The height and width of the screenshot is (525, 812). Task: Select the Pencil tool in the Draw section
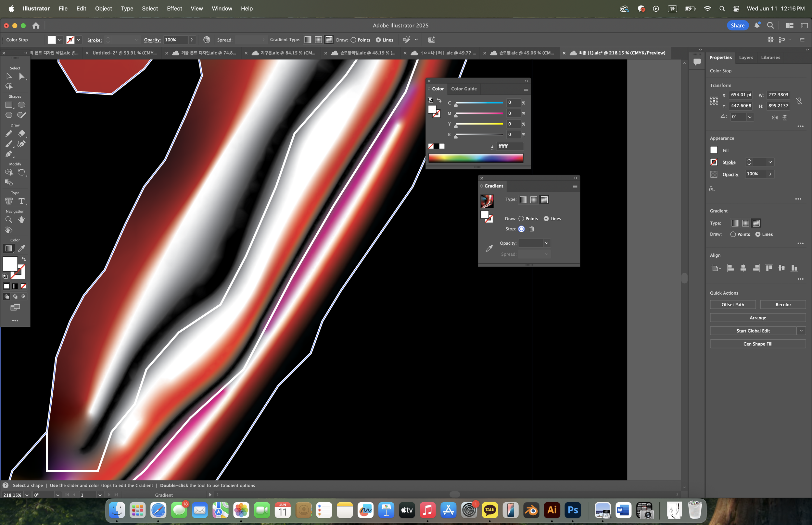[9, 134]
